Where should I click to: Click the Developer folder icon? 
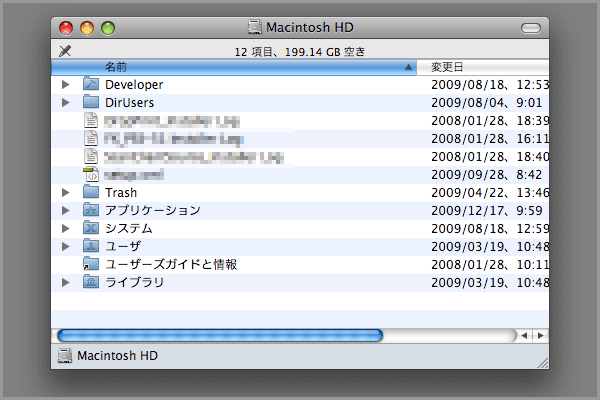pyautogui.click(x=91, y=84)
